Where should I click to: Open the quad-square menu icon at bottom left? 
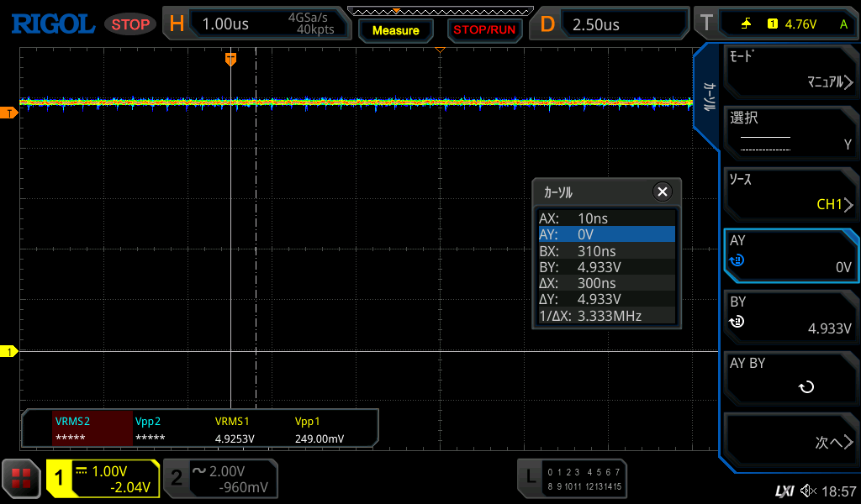(21, 479)
